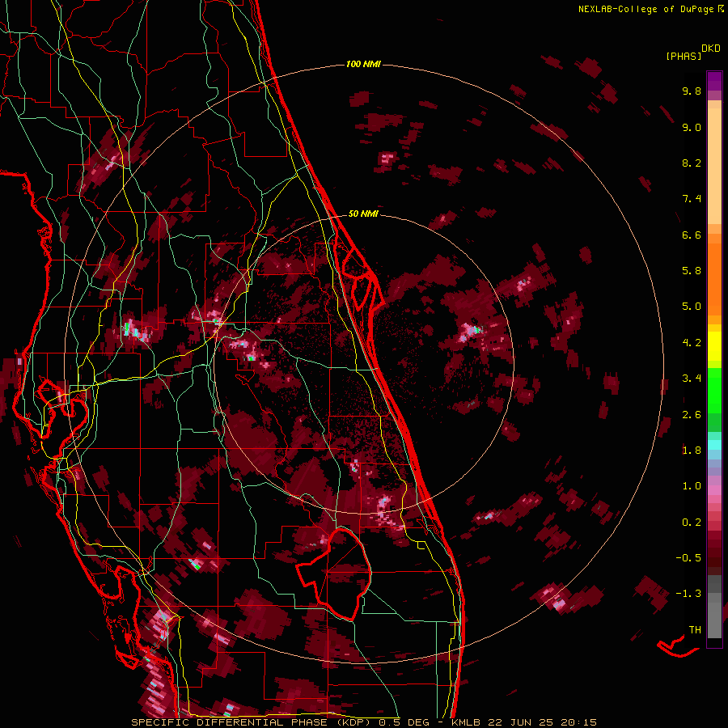Click the DKD legend title

[711, 49]
